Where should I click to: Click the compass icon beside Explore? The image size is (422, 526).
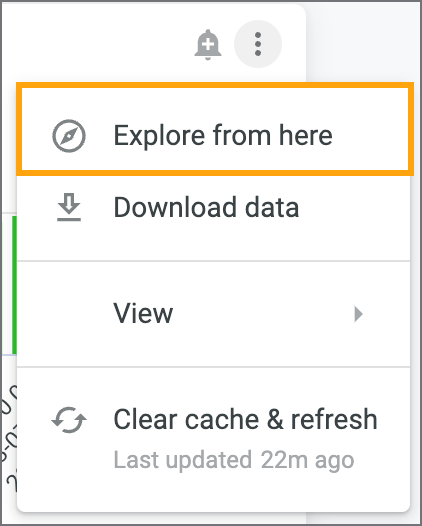click(69, 136)
